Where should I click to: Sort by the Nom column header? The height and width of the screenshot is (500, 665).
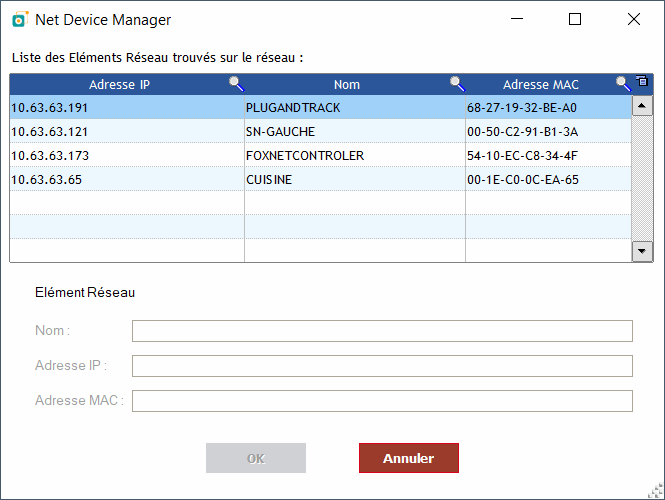coord(346,84)
